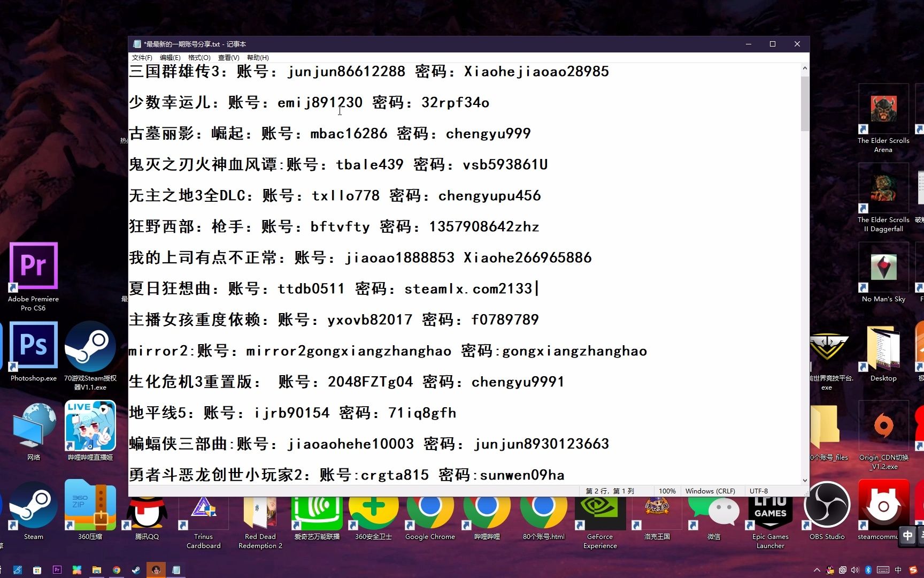Click the text tbale439
The height and width of the screenshot is (578, 924).
(369, 165)
